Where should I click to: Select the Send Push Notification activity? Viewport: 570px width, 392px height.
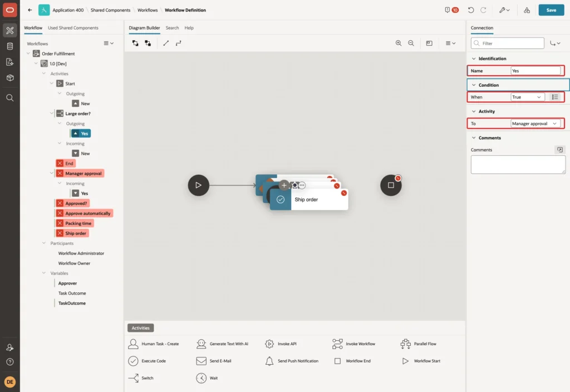292,361
